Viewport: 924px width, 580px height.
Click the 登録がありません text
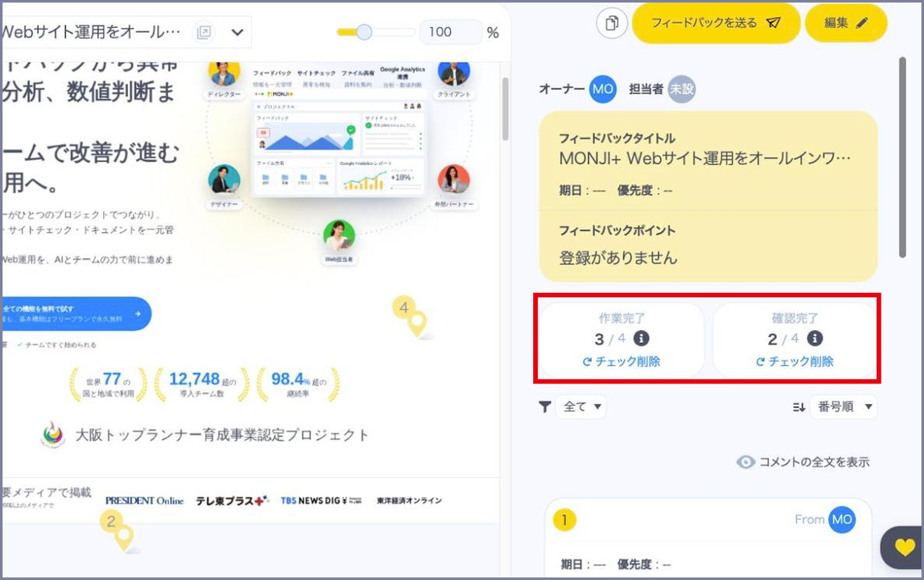[619, 257]
